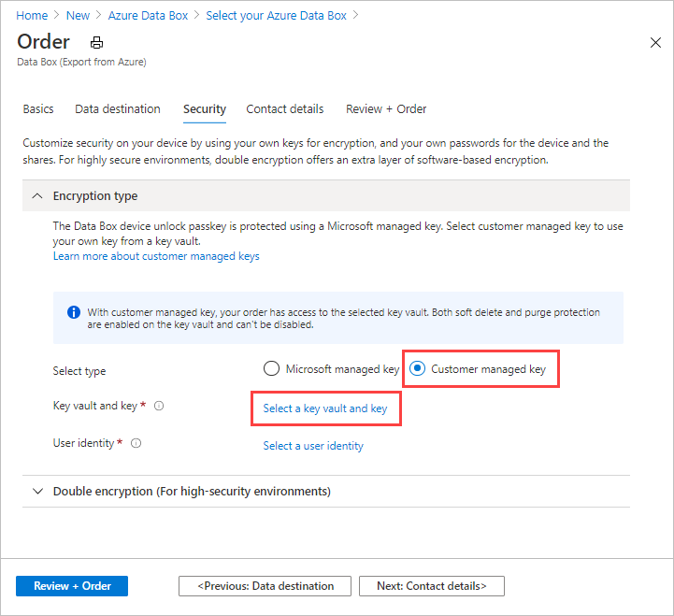Image resolution: width=674 pixels, height=616 pixels.
Task: Click Select a key vault and key link
Action: click(325, 408)
